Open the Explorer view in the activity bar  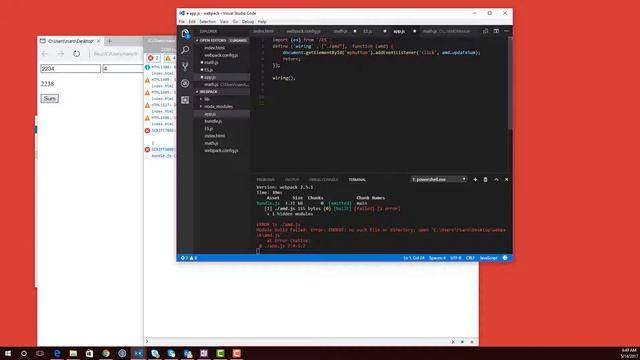point(185,33)
